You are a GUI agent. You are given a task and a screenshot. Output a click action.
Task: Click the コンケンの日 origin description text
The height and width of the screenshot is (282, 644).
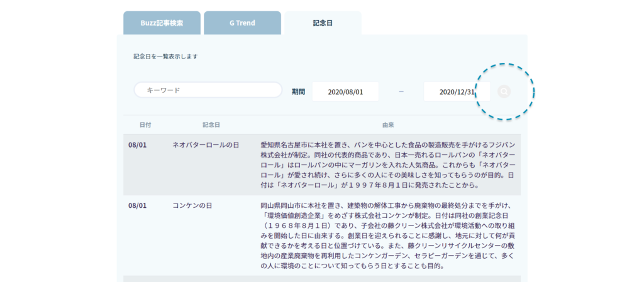click(387, 236)
